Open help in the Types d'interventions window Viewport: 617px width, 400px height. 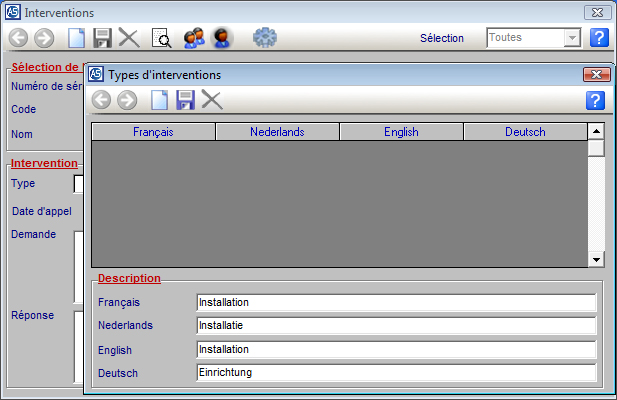tap(595, 100)
